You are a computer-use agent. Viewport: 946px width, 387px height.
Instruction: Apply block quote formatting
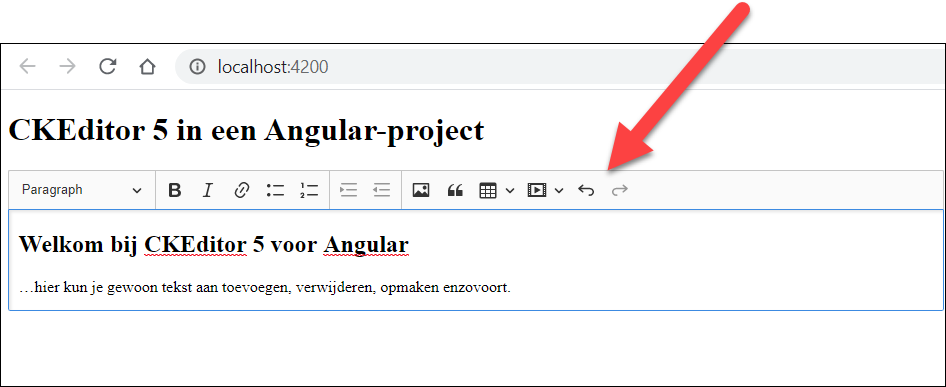(455, 190)
